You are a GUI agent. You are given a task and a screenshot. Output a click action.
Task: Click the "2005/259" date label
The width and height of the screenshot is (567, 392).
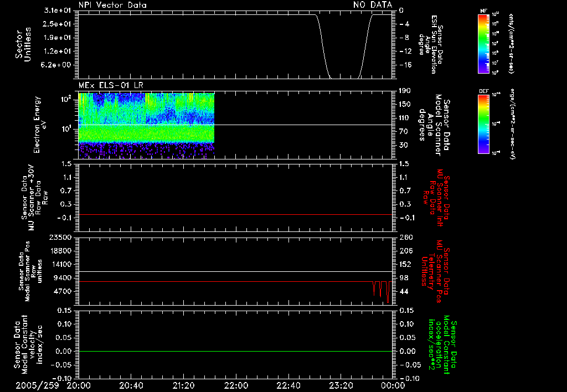pyautogui.click(x=37, y=385)
